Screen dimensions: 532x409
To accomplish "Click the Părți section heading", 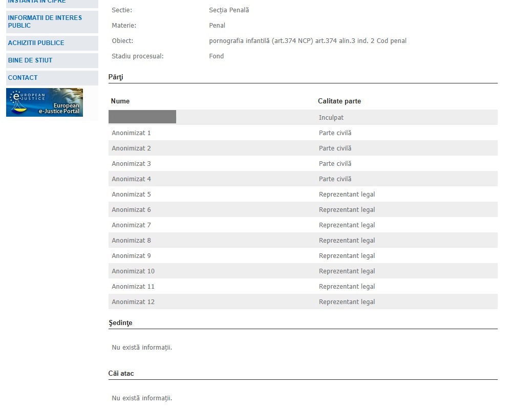I will point(116,77).
